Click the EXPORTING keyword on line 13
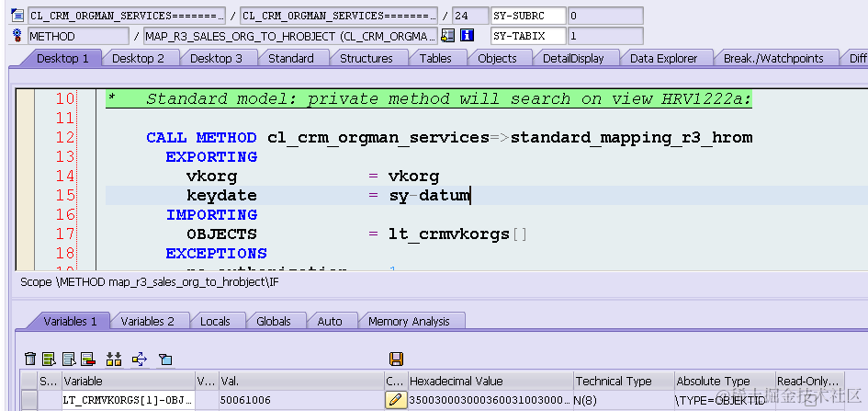 [211, 156]
